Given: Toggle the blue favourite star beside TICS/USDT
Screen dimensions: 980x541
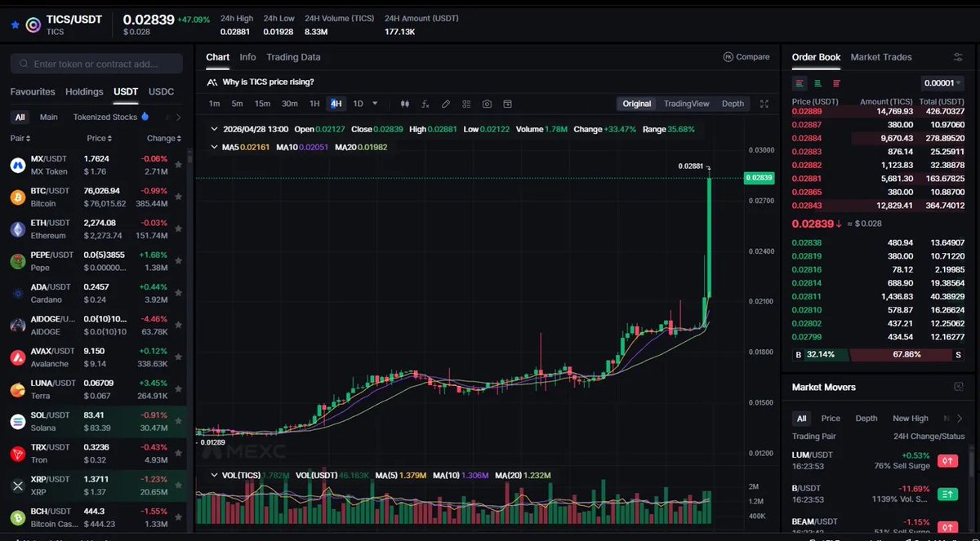Looking at the screenshot, I should [14, 24].
